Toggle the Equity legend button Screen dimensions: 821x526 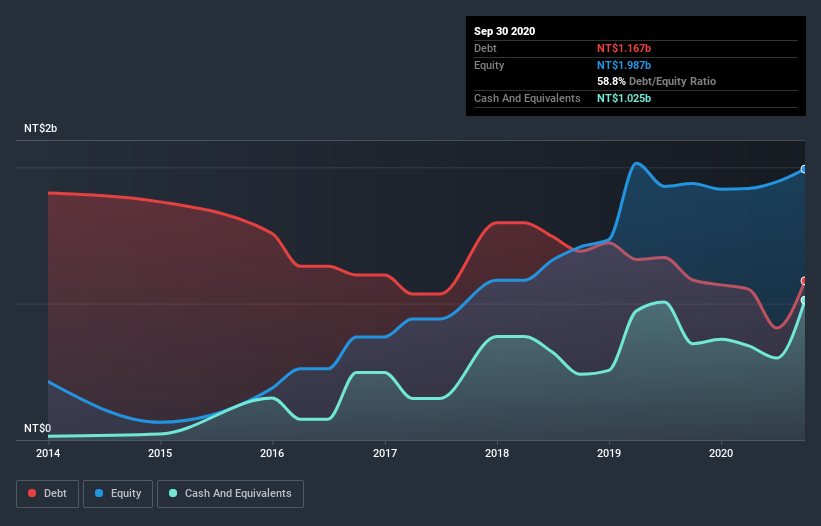[118, 494]
